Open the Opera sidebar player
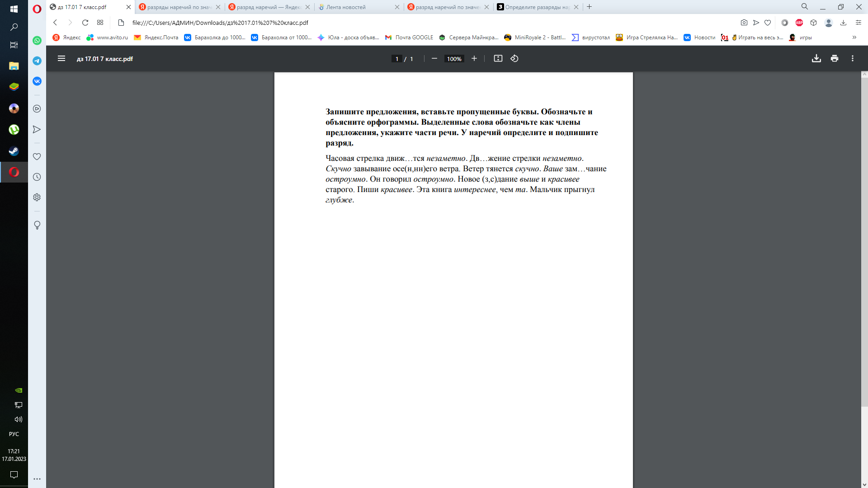 [x=37, y=108]
